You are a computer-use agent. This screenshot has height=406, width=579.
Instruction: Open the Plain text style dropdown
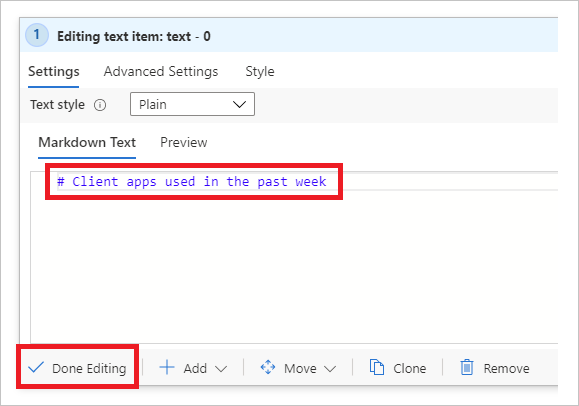tap(192, 104)
